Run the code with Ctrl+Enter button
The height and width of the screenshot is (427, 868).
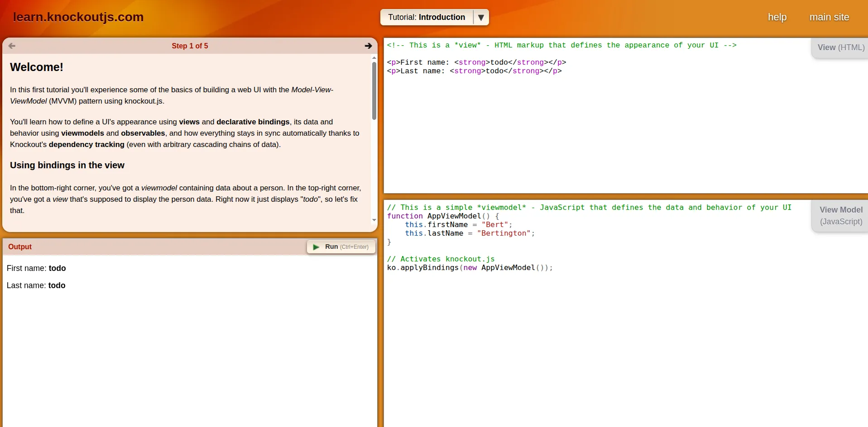pos(340,247)
